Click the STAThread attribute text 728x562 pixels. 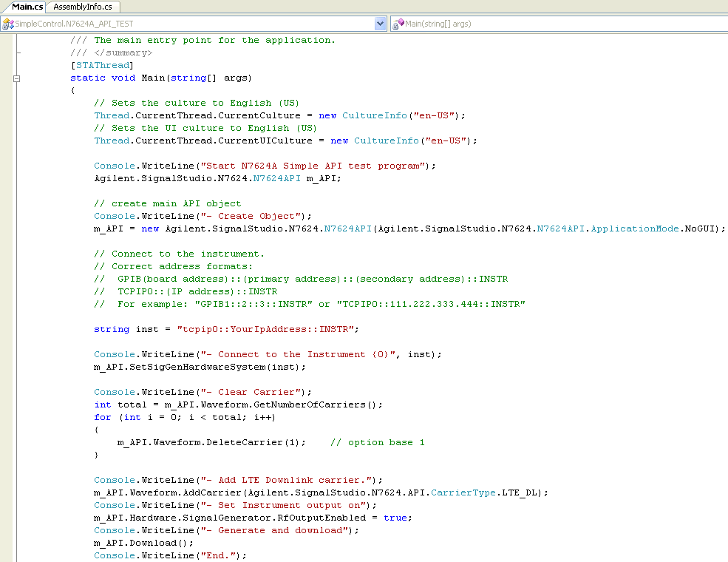[102, 64]
